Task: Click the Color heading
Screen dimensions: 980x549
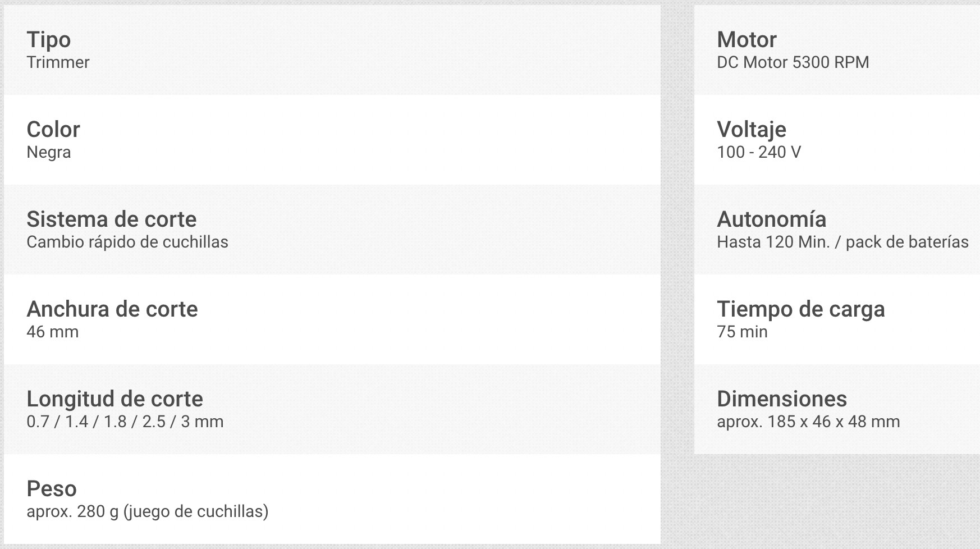Action: 53,130
